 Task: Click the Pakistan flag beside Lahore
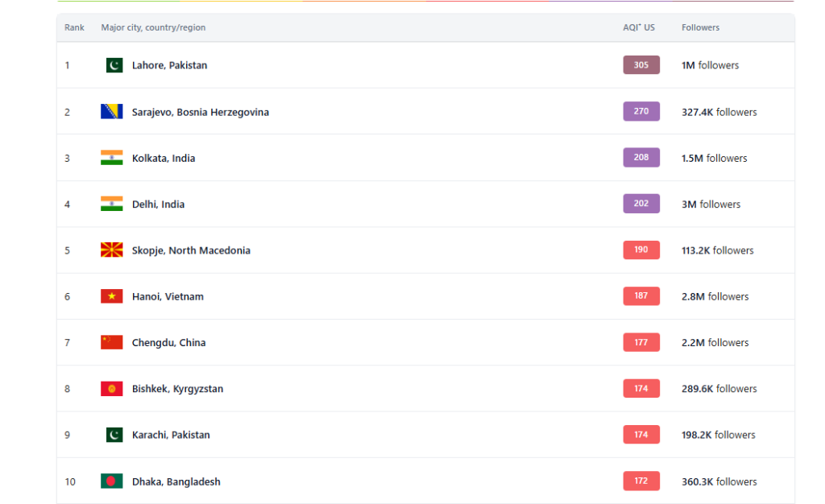coord(114,65)
